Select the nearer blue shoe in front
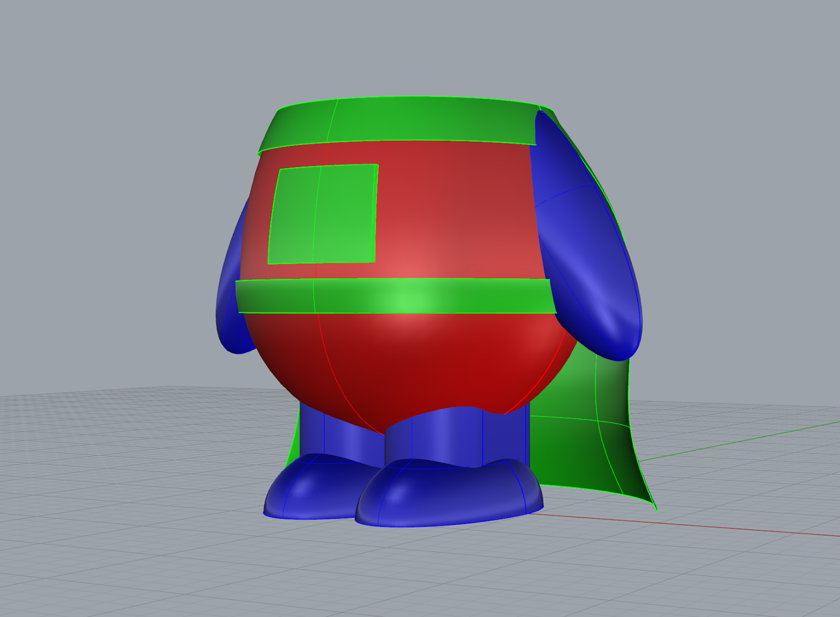840x617 pixels. (449, 494)
